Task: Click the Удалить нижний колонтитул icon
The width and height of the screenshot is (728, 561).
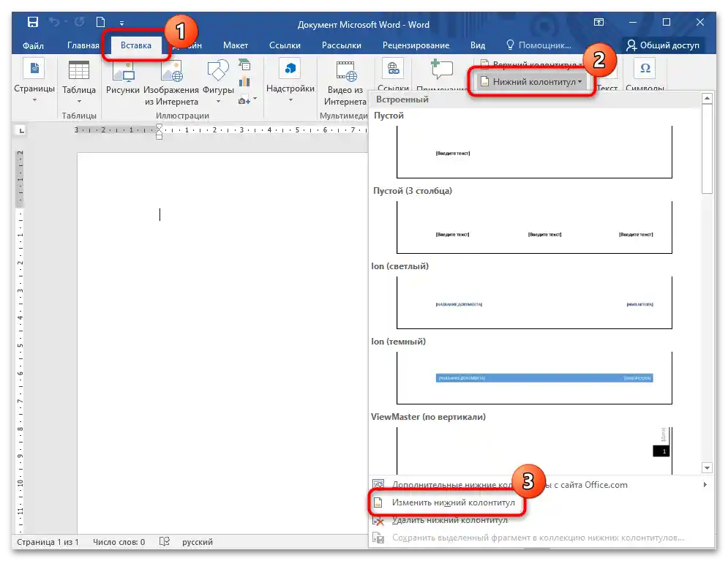Action: (x=379, y=520)
